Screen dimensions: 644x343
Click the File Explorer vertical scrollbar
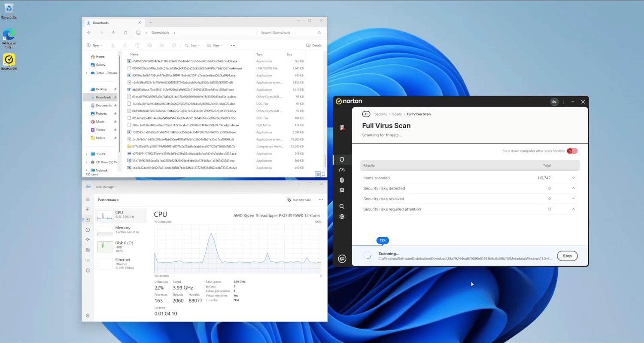pyautogui.click(x=325, y=161)
